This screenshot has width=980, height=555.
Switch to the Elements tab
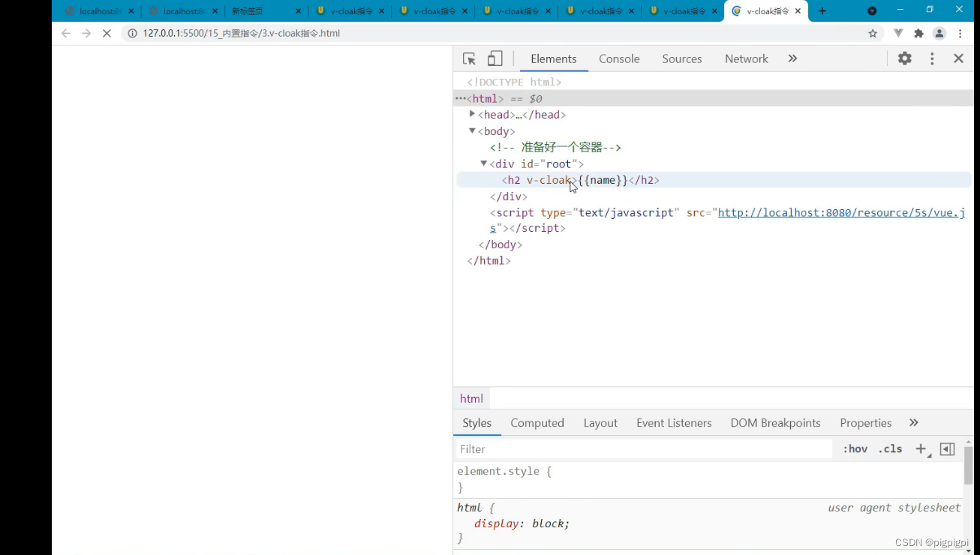click(x=554, y=58)
